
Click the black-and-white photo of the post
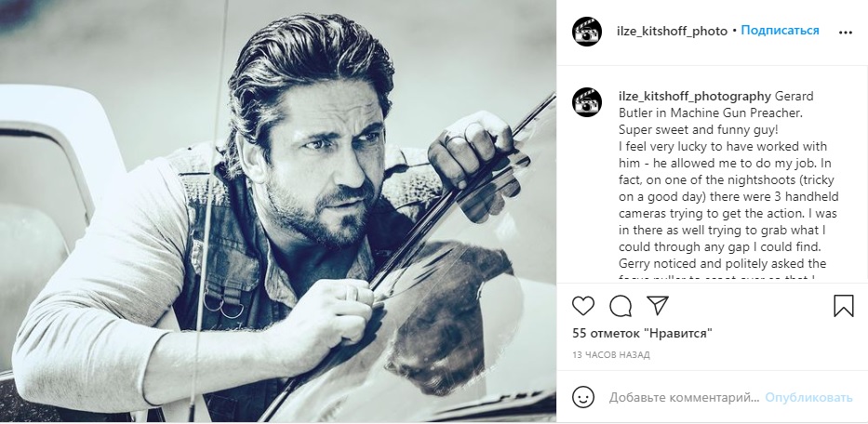pos(277,212)
